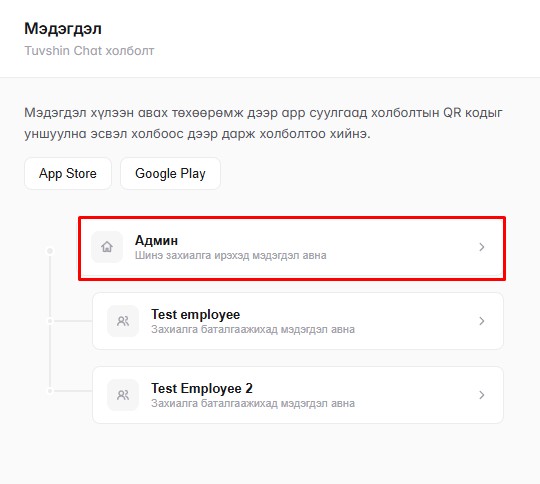Click the 'Шинэ захиалга ирэхэд мэдэгдэл авна' description
The image size is (540, 484).
point(230,256)
